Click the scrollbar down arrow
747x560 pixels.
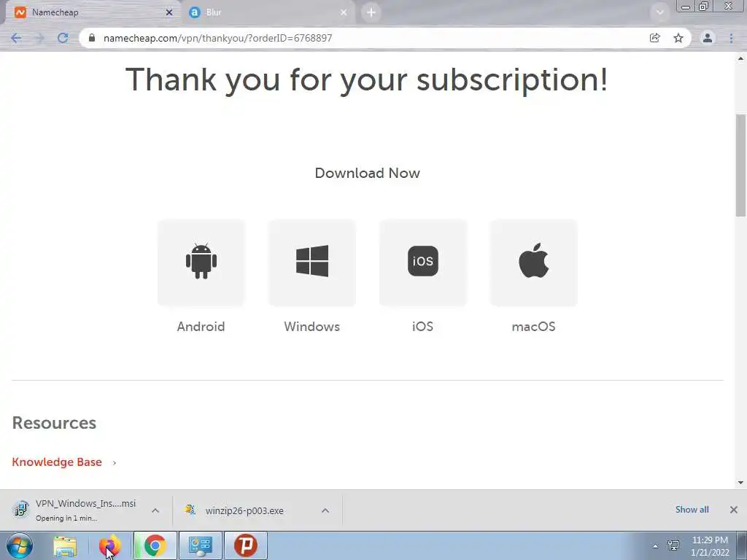(741, 483)
